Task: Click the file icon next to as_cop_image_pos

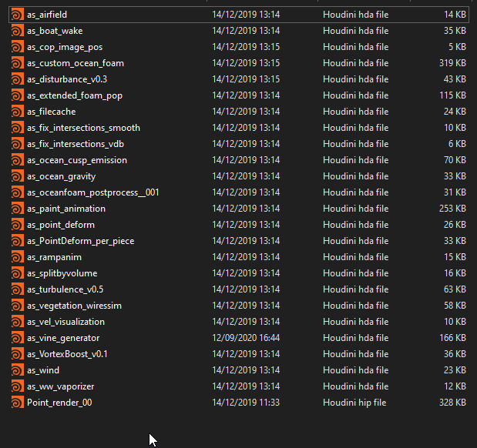Action: [x=18, y=47]
